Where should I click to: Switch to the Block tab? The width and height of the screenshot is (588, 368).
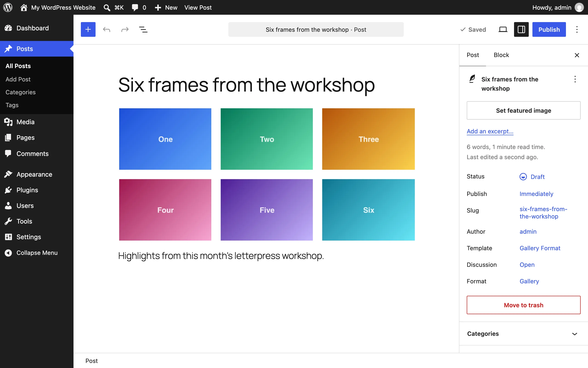pyautogui.click(x=501, y=55)
